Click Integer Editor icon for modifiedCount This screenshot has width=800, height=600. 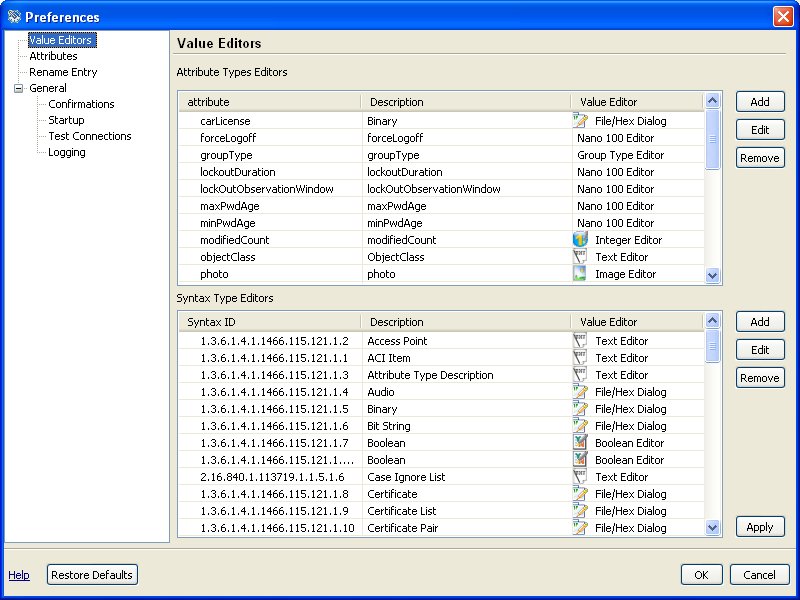580,240
